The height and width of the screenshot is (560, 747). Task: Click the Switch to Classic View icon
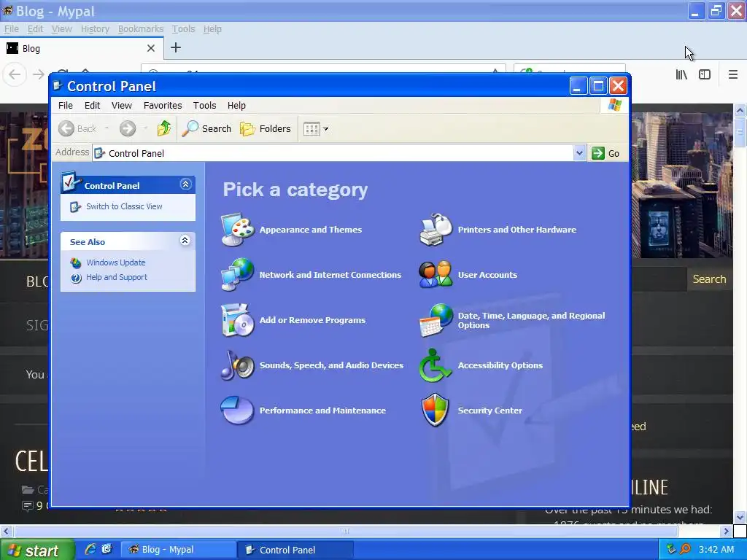tap(75, 206)
